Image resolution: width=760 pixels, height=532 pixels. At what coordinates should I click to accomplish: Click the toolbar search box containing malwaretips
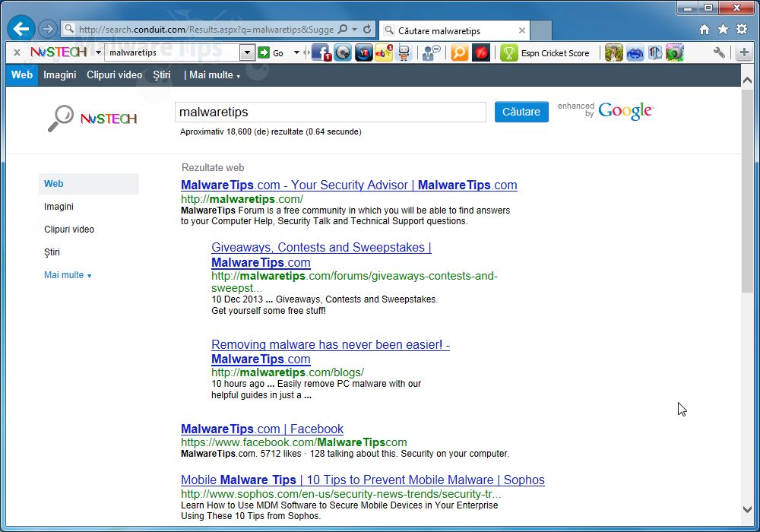[x=173, y=52]
